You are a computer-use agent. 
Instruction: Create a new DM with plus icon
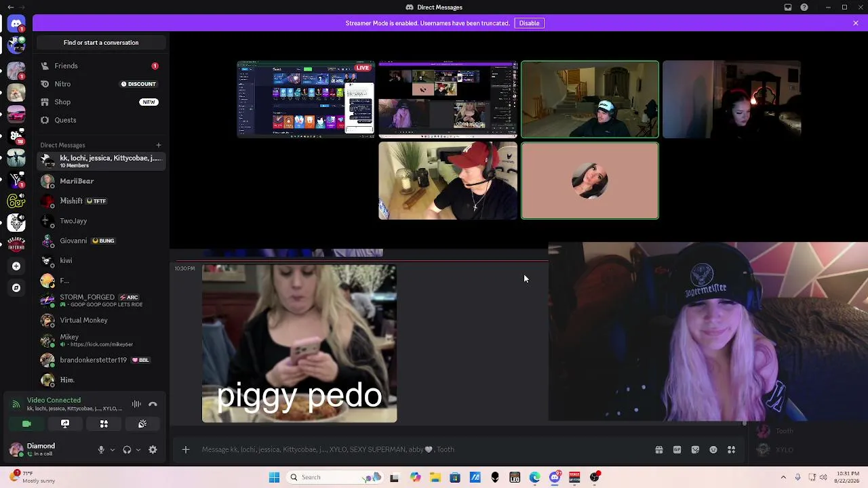[159, 145]
